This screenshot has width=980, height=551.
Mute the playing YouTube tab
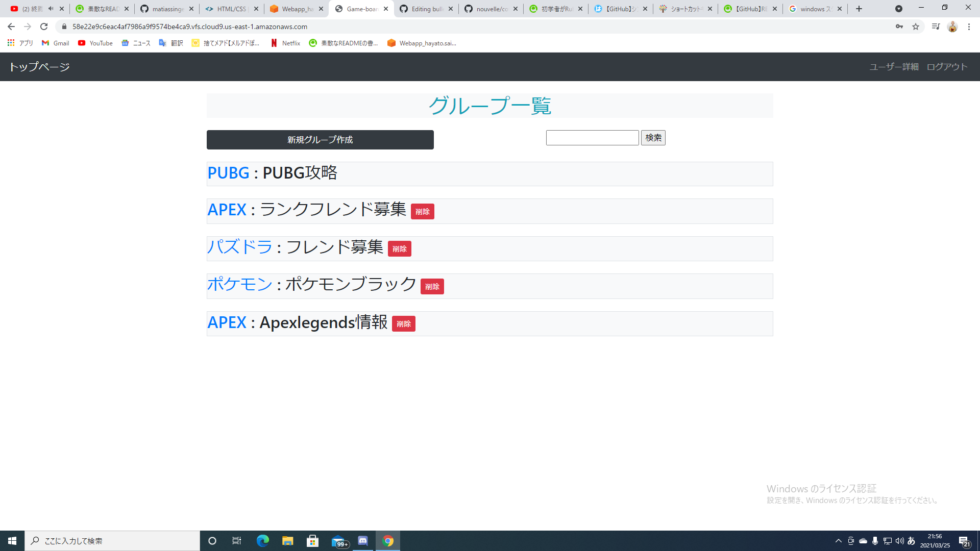click(x=50, y=8)
